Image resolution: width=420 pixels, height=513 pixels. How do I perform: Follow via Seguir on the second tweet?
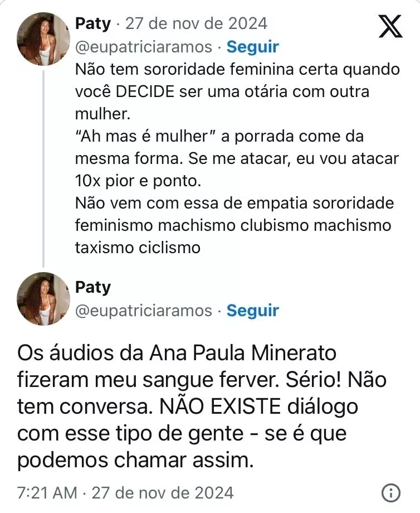pyautogui.click(x=253, y=310)
